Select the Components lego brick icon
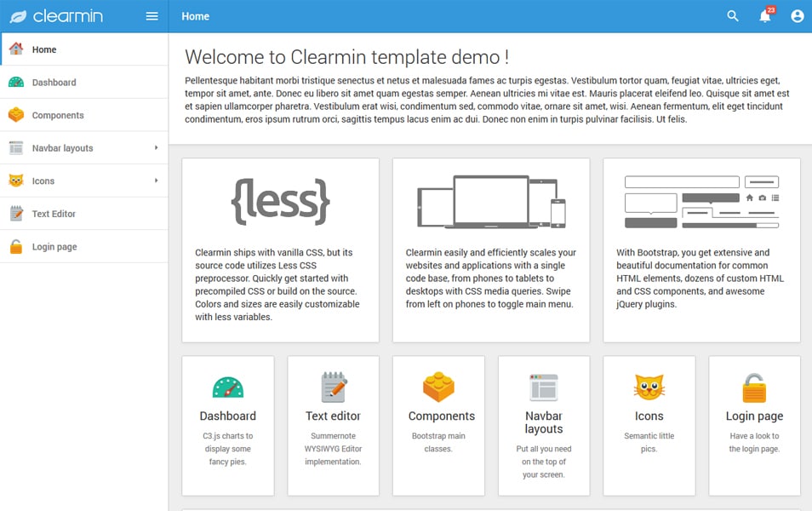This screenshot has height=511, width=812. (x=15, y=114)
